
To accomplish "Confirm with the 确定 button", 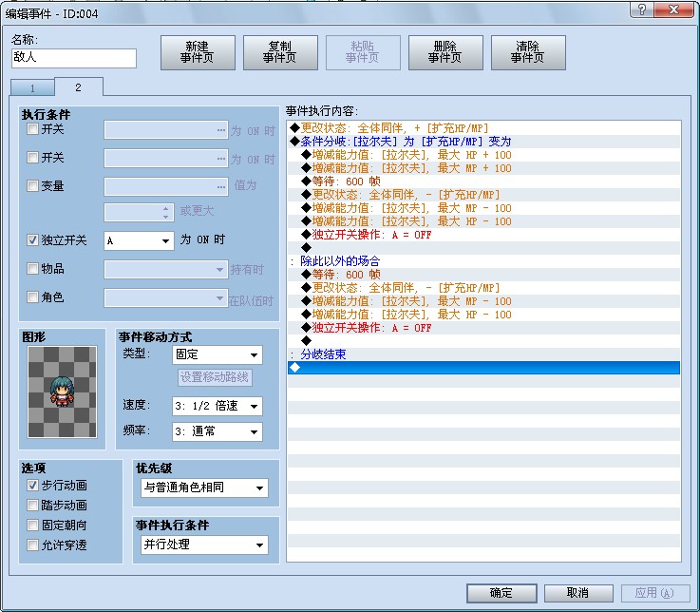I will [501, 593].
